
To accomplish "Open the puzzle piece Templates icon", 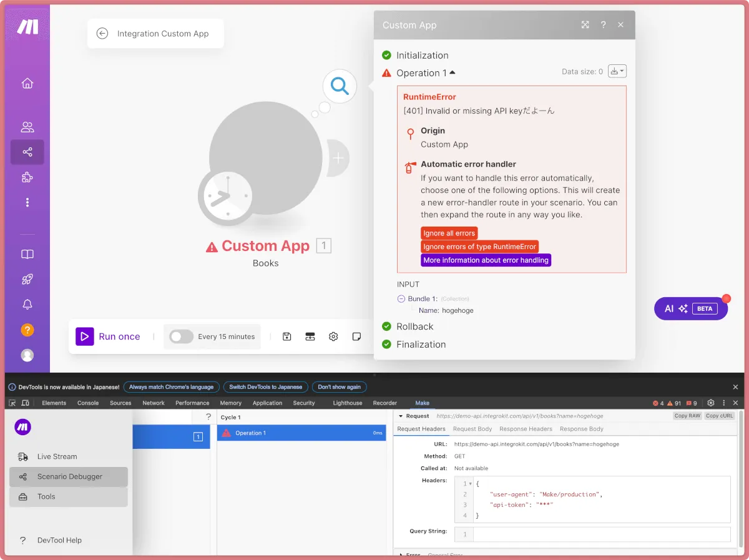I will [x=27, y=177].
